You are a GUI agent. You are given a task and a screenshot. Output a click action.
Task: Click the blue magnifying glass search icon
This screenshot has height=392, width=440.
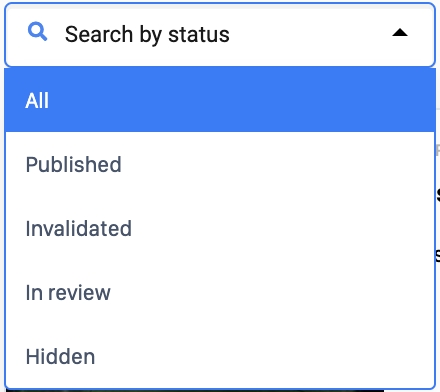[x=37, y=32]
